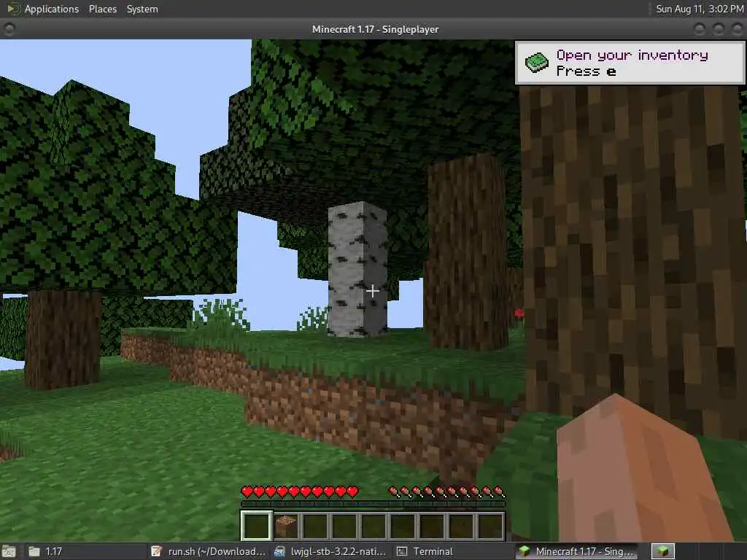Image resolution: width=747 pixels, height=560 pixels.
Task: Open the Applications menu
Action: pyautogui.click(x=52, y=9)
